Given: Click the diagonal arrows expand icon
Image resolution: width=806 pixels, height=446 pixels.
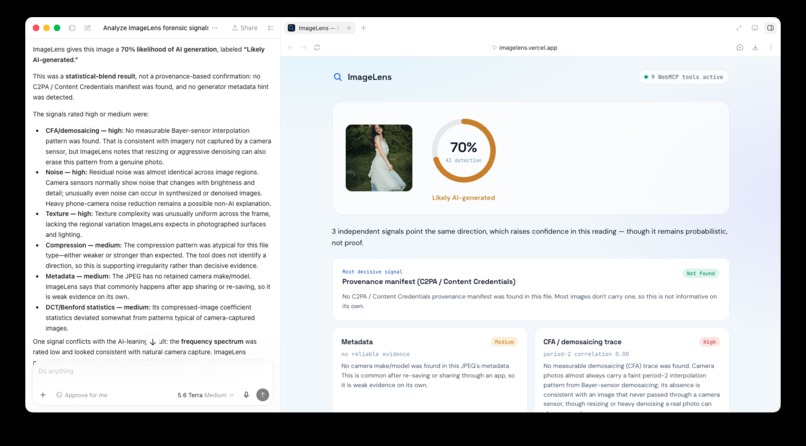Looking at the screenshot, I should pos(739,28).
